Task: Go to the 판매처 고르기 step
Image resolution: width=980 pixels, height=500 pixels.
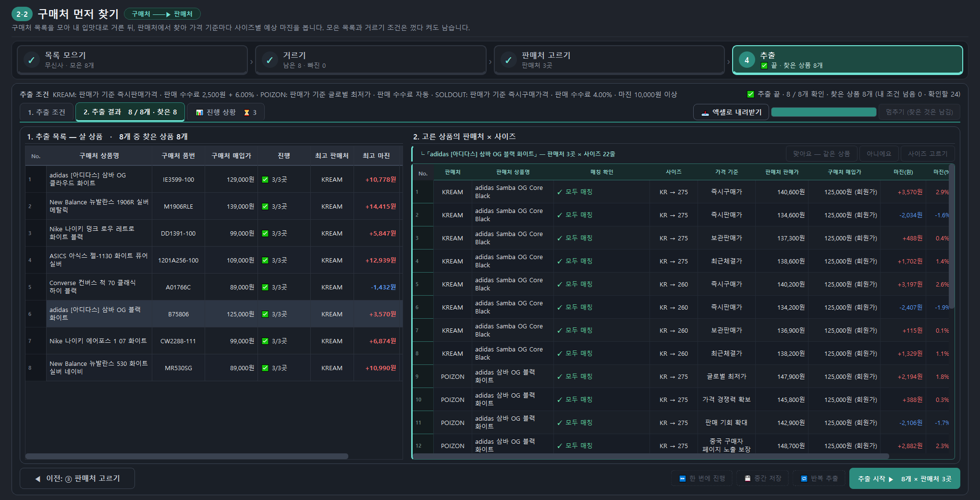Action: tap(609, 60)
